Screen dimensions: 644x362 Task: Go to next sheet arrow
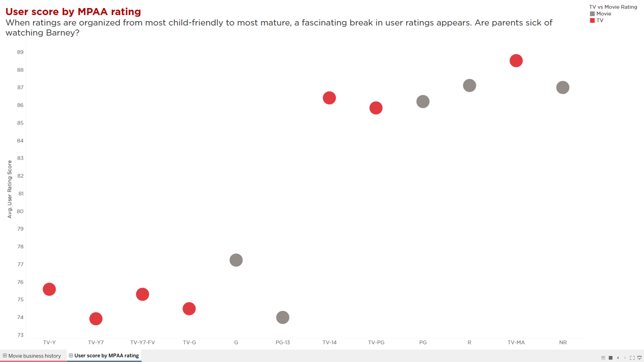pos(625,358)
